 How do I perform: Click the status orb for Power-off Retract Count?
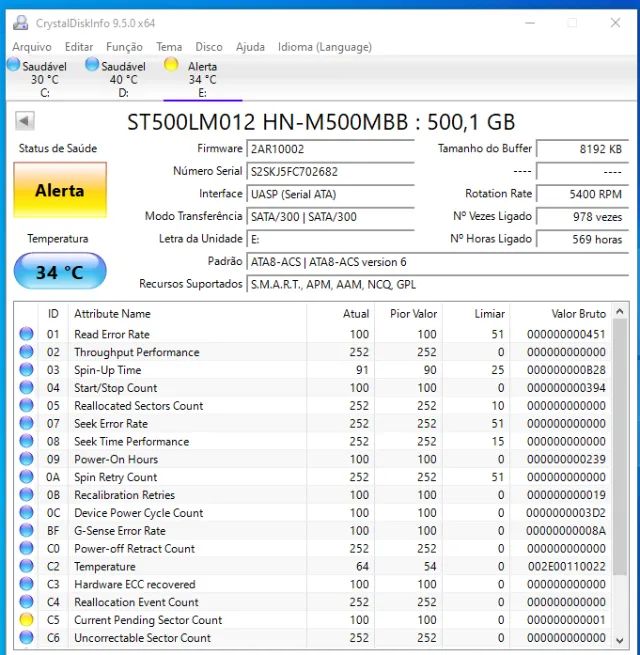26,548
